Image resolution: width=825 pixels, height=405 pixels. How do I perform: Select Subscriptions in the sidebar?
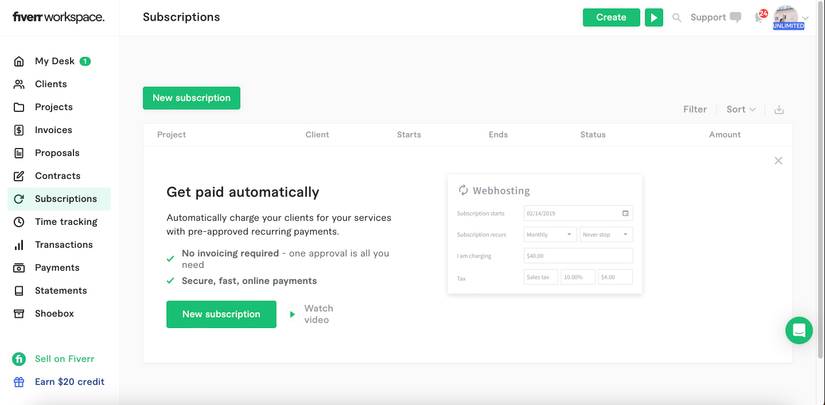click(59, 199)
